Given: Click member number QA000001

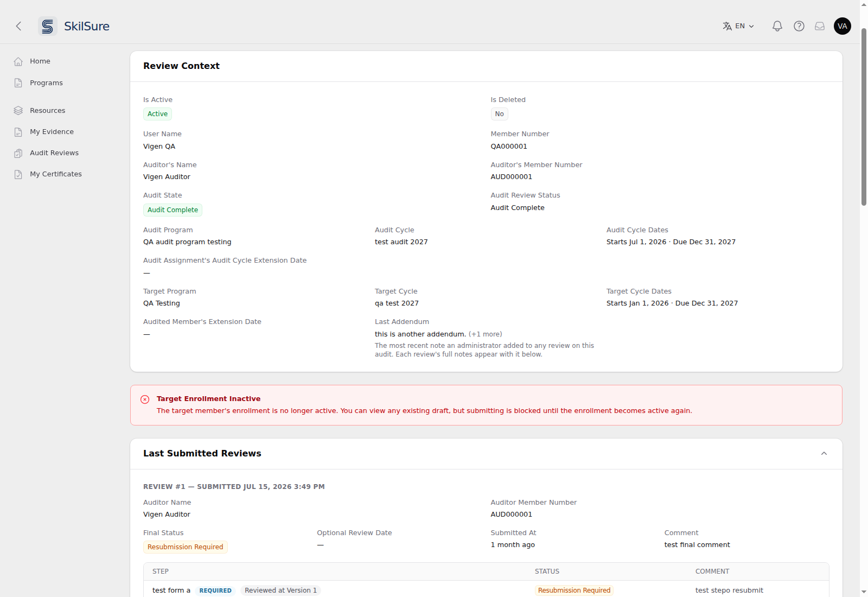Looking at the screenshot, I should pos(509,147).
